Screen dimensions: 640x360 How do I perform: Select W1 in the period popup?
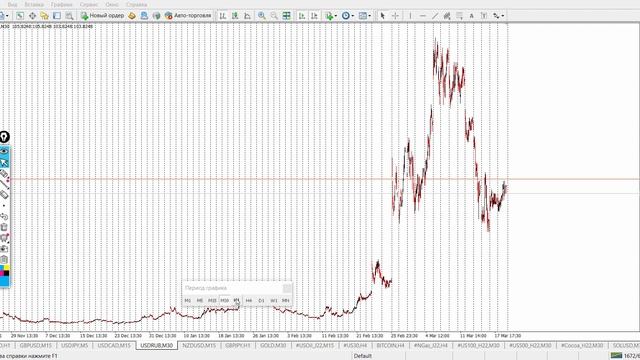point(273,300)
